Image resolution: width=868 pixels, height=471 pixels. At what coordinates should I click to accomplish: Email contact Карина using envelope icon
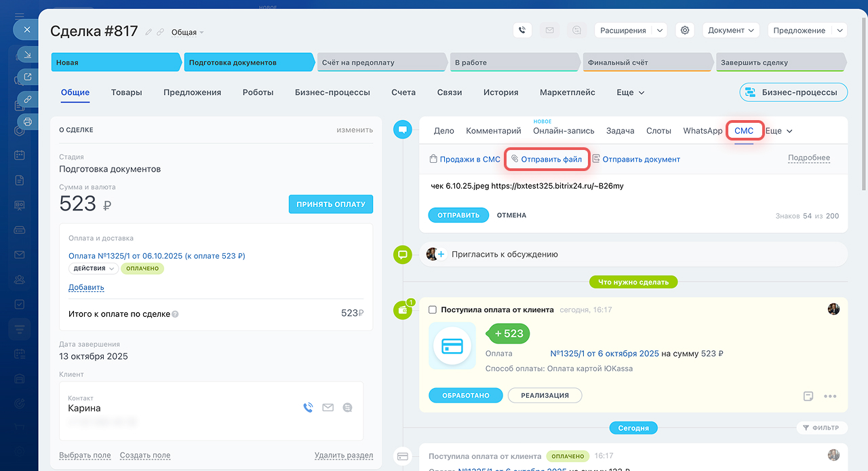(x=328, y=408)
